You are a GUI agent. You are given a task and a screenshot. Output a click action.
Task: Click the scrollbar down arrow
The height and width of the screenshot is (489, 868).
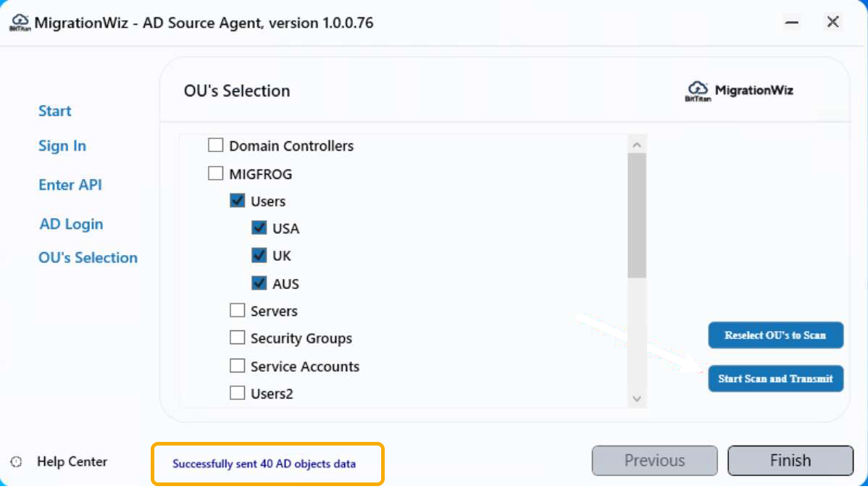tap(637, 398)
